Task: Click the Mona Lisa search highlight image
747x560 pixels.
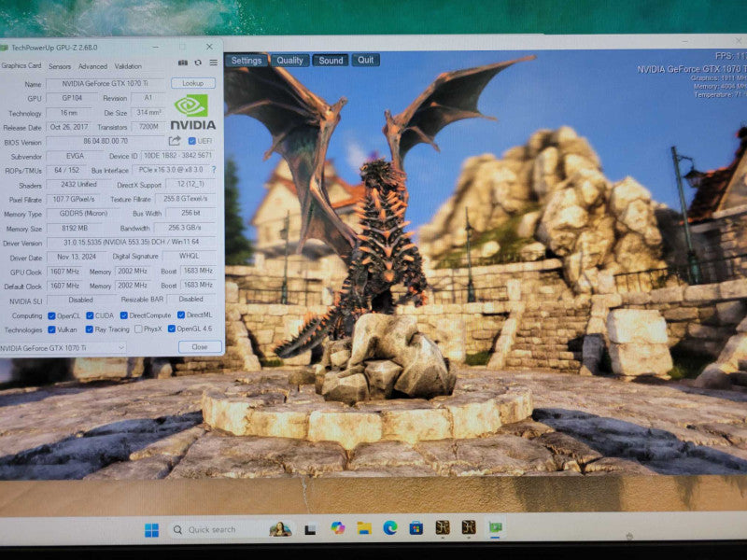Action: coord(281,529)
